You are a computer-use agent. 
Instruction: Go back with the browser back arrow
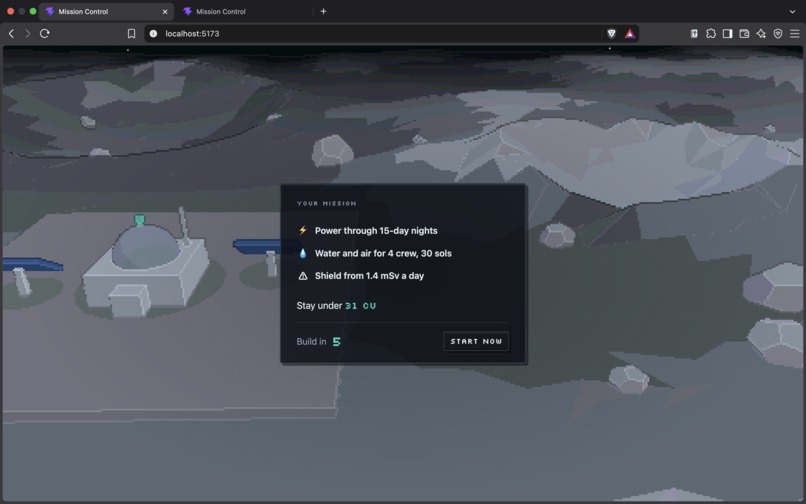coord(11,33)
